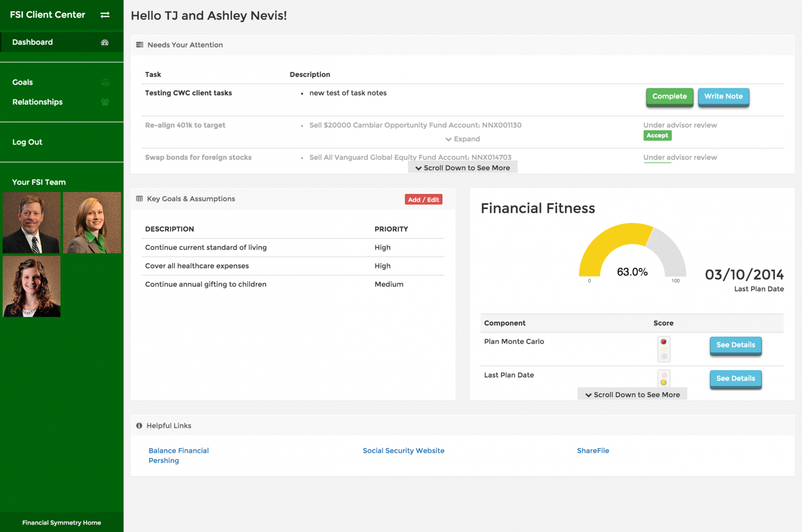Click Testing CWC client tasks name
The width and height of the screenshot is (802, 532).
[188, 93]
